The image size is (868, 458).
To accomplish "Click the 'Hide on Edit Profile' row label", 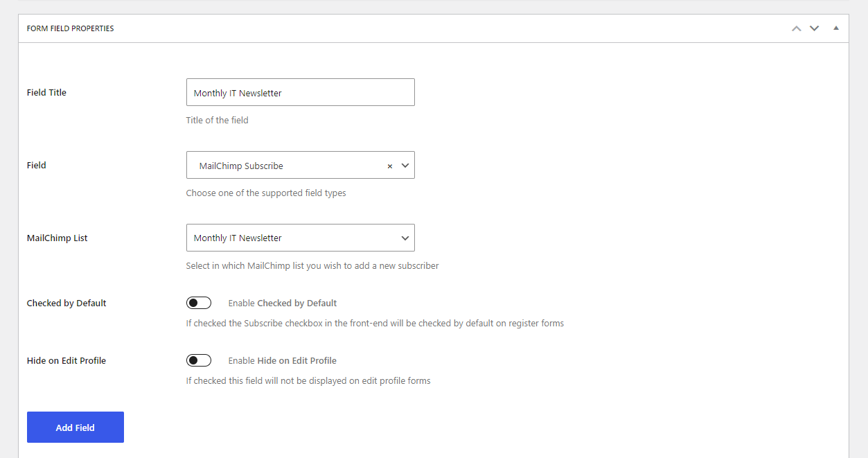I will click(67, 360).
